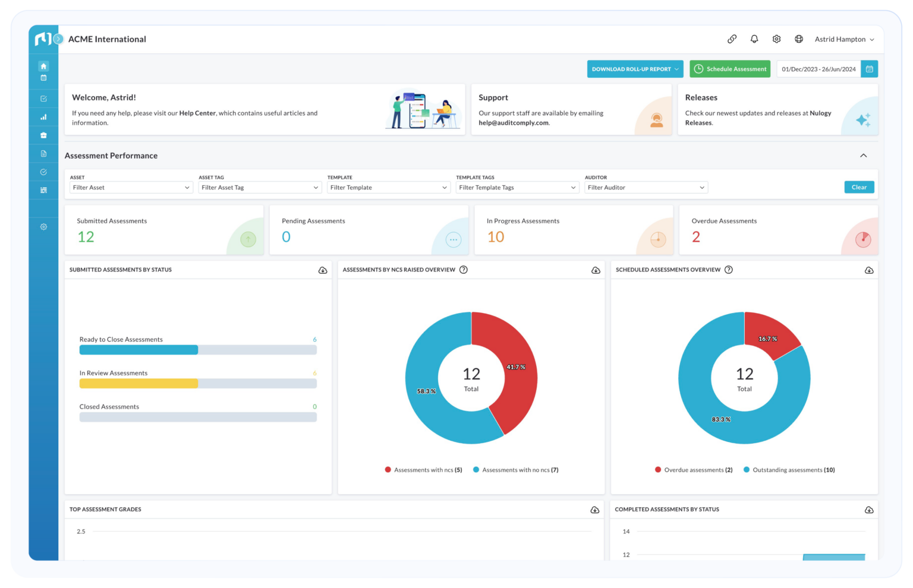Download Top Assessment Grades chart
The height and width of the screenshot is (588, 913).
594,510
